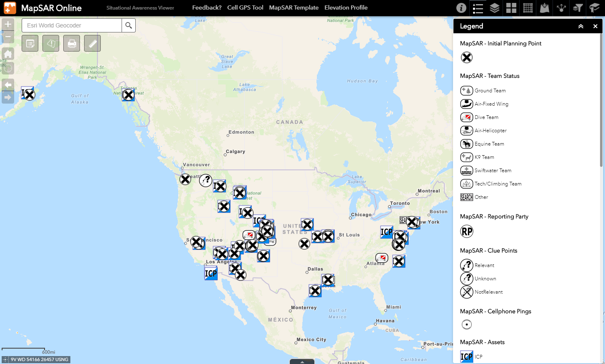Go to previous map extent
Image resolution: width=605 pixels, height=364 pixels.
pos(8,85)
